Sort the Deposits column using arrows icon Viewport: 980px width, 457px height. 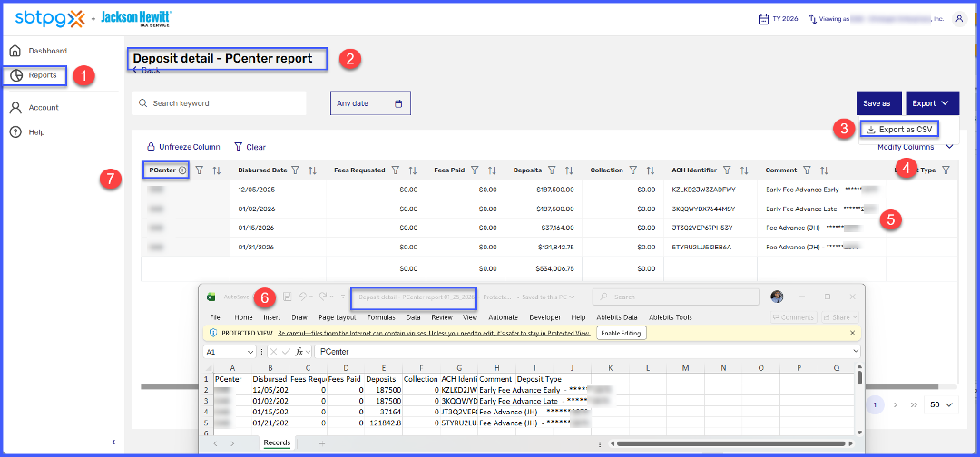pyautogui.click(x=569, y=170)
